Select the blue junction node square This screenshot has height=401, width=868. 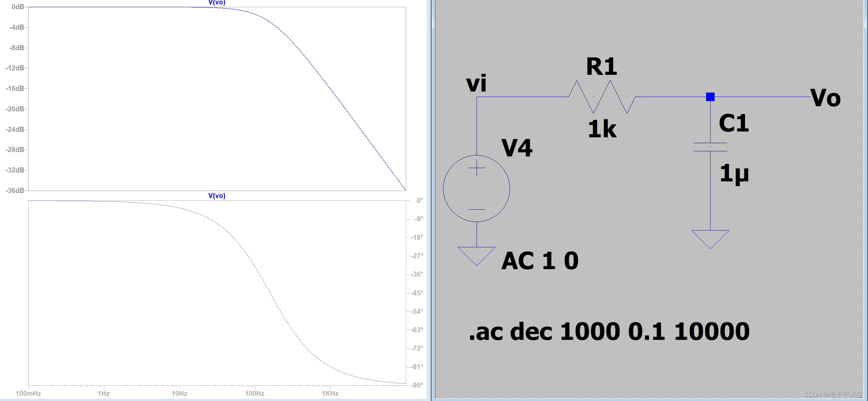(710, 97)
